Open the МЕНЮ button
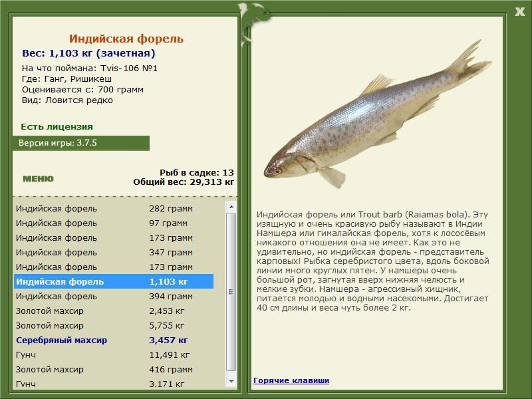The width and height of the screenshot is (532, 399). coord(38,179)
